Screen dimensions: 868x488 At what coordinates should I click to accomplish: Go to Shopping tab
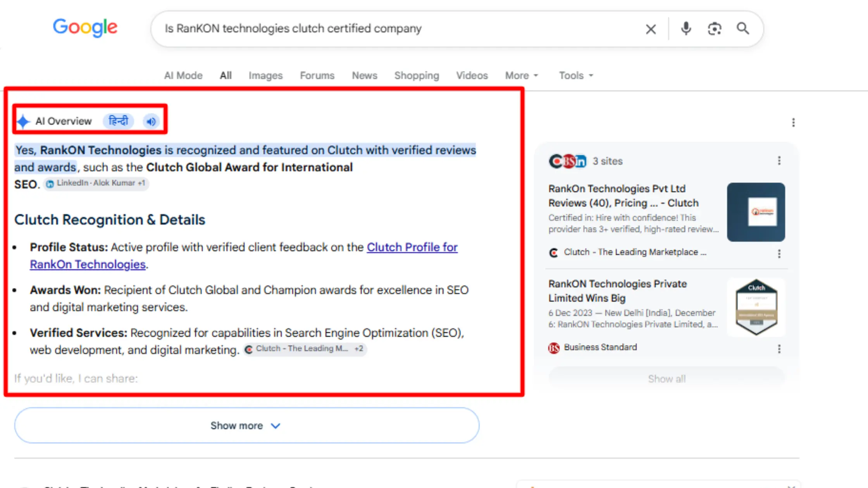417,76
